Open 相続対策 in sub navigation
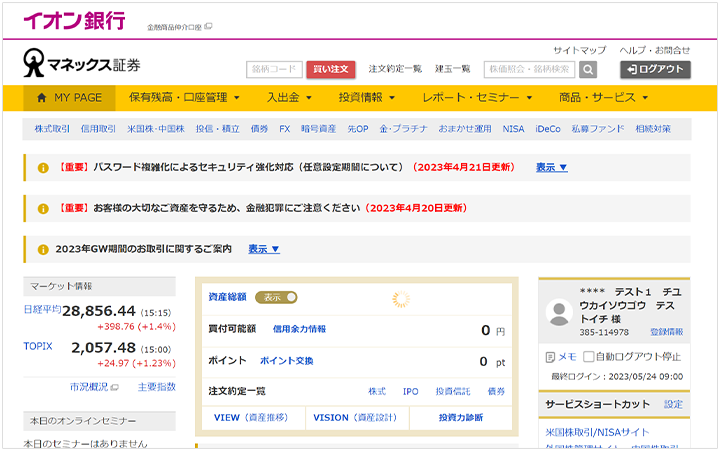720x450 pixels. pyautogui.click(x=653, y=129)
